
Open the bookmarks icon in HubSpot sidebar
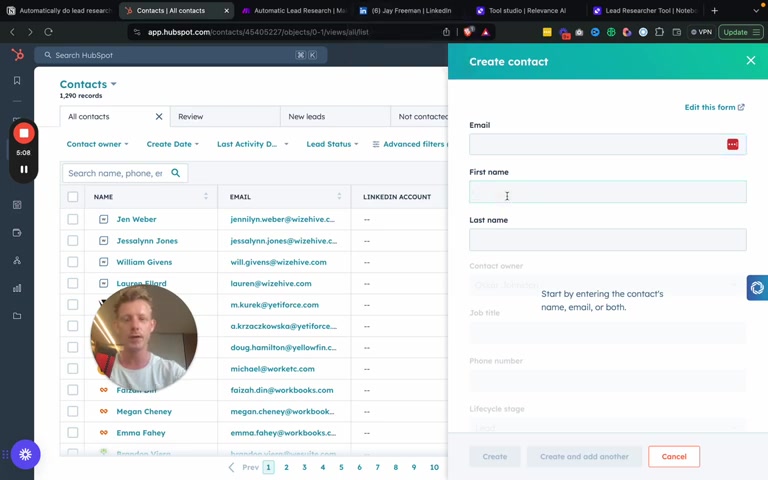click(17, 80)
